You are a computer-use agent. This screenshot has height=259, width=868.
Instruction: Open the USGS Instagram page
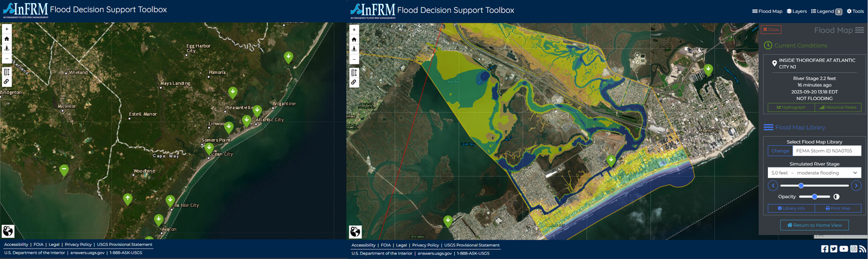(x=854, y=249)
